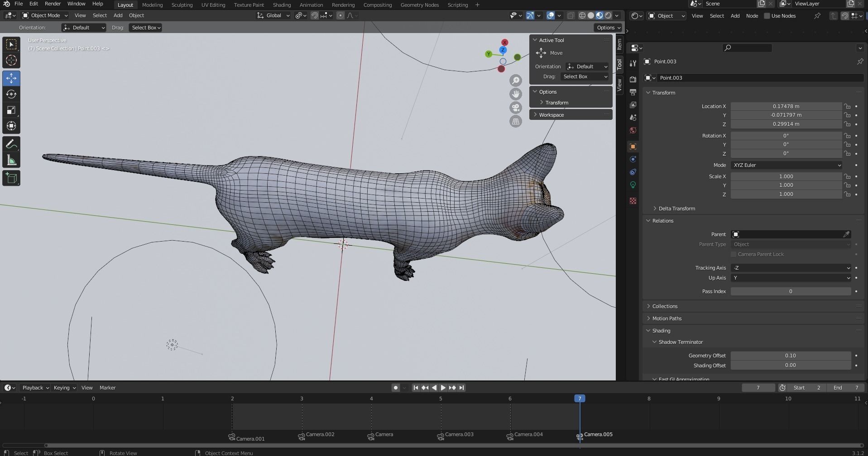The height and width of the screenshot is (456, 868).
Task: Switch to rendered viewport shading
Action: click(608, 15)
